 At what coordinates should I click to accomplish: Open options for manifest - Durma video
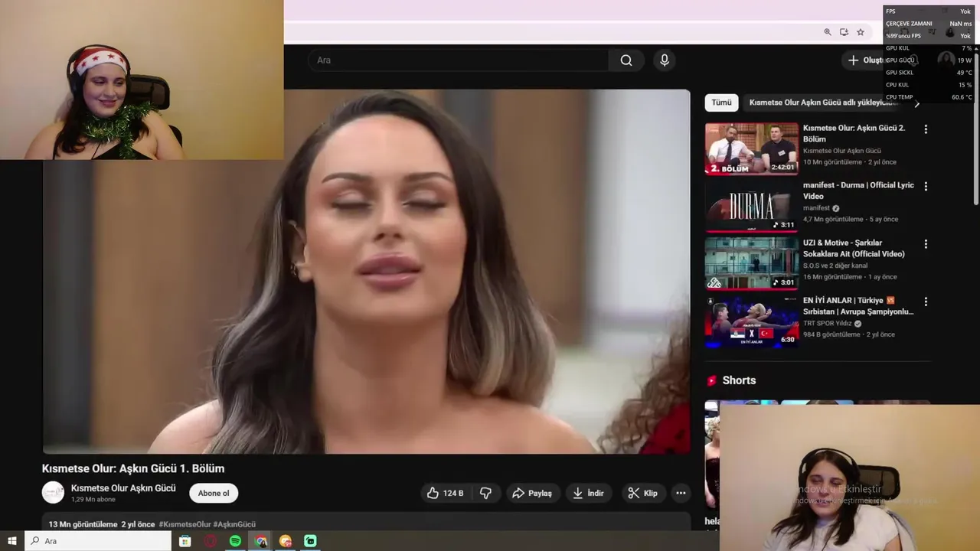coord(926,187)
